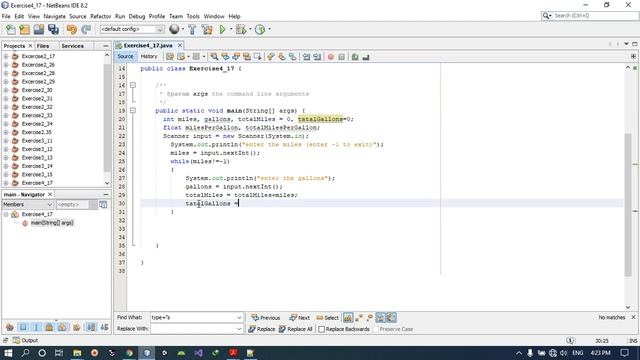Click the globe browser icon in toolbar
The width and height of the screenshot is (640, 360).
(x=174, y=29)
